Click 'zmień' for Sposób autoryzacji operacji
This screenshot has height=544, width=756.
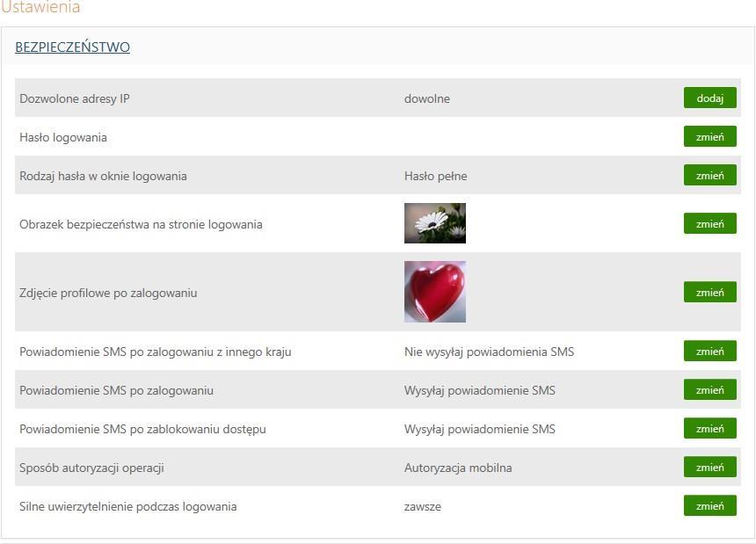point(709,467)
